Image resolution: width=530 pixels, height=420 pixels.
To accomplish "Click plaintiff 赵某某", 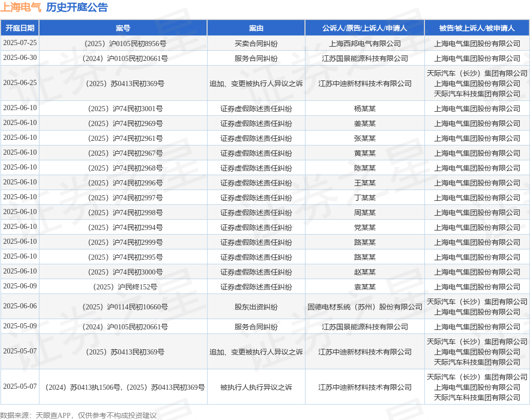I will tap(365, 272).
